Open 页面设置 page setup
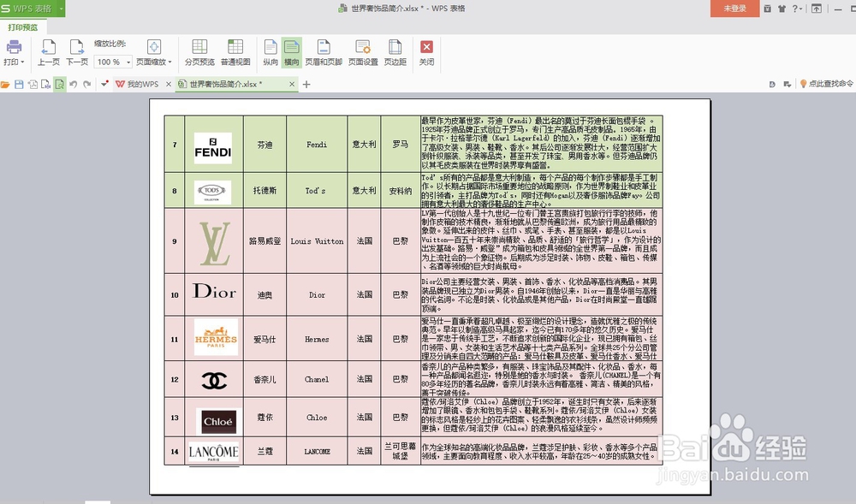The width and height of the screenshot is (856, 504). (x=363, y=53)
